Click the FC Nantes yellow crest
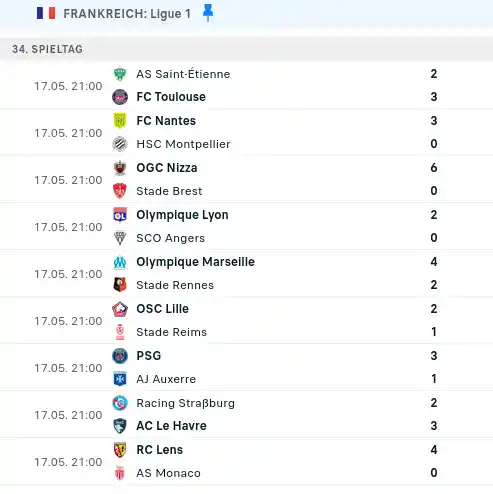Viewport: 493px width, 494px height. [120, 120]
